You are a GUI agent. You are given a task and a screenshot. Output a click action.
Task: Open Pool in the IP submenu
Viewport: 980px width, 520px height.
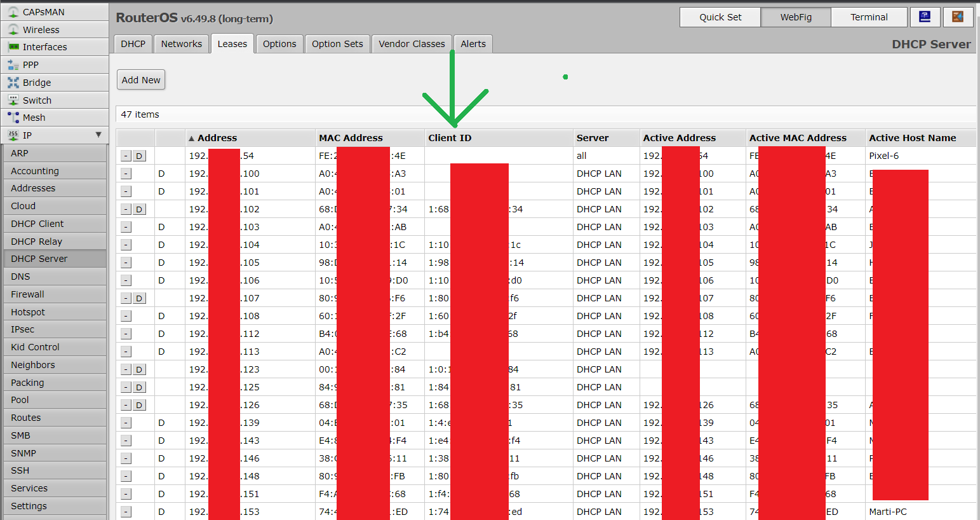tap(55, 400)
